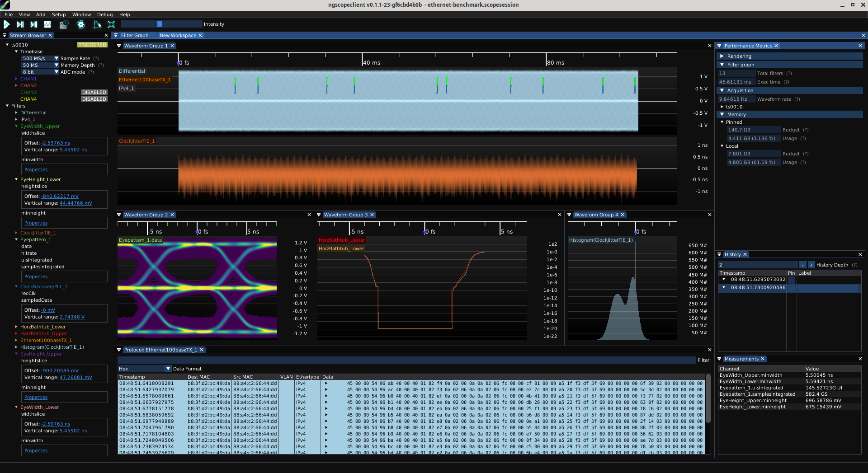The image size is (868, 473).
Task: Click Properties link under Eyepattern_1
Action: (x=36, y=277)
